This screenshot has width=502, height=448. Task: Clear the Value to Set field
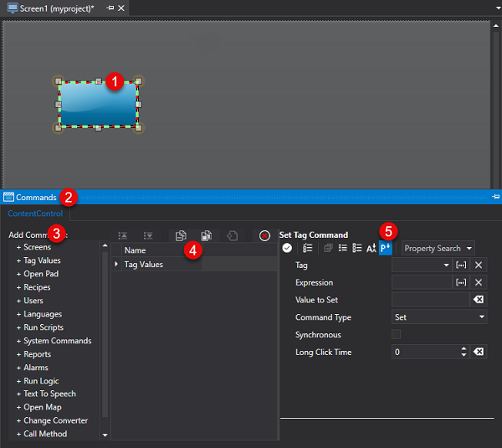tap(478, 300)
